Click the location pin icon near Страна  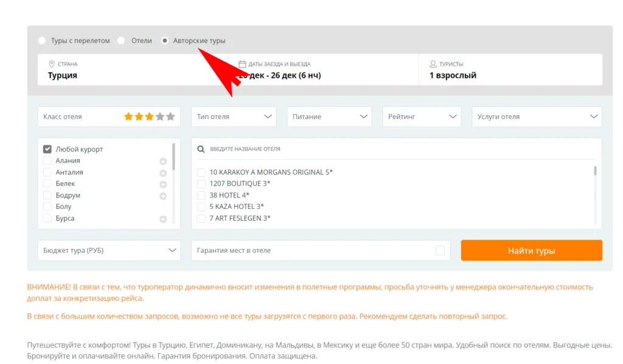pyautogui.click(x=52, y=64)
